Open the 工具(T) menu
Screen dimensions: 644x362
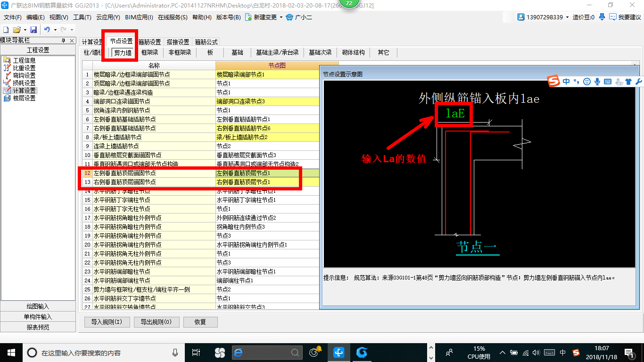[x=82, y=17]
